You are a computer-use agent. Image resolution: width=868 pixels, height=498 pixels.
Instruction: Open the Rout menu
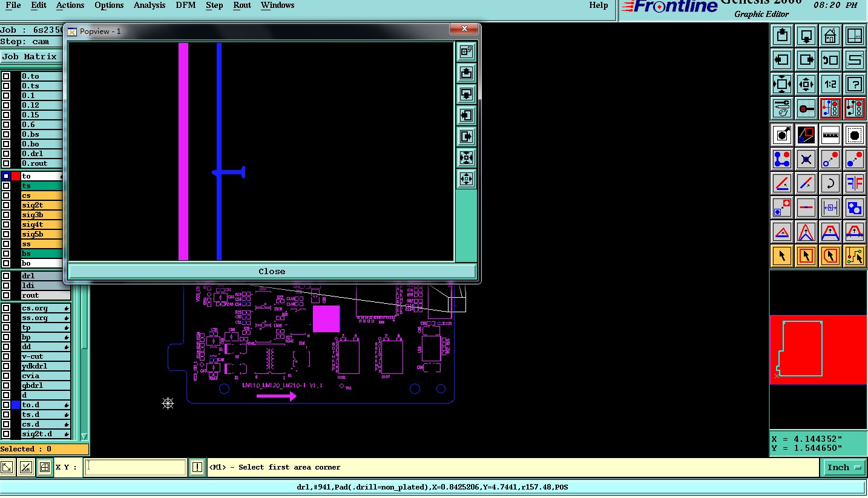242,5
